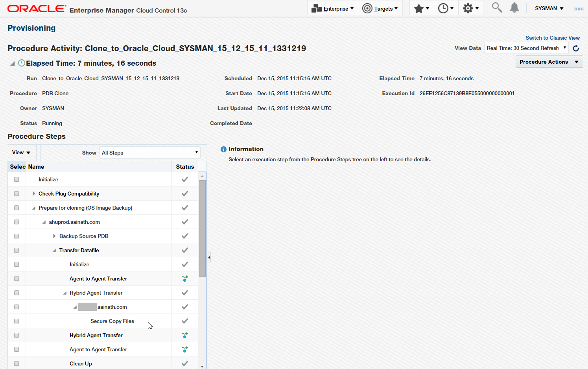Click the blue Information icon
This screenshot has height=369, width=588.
point(223,149)
